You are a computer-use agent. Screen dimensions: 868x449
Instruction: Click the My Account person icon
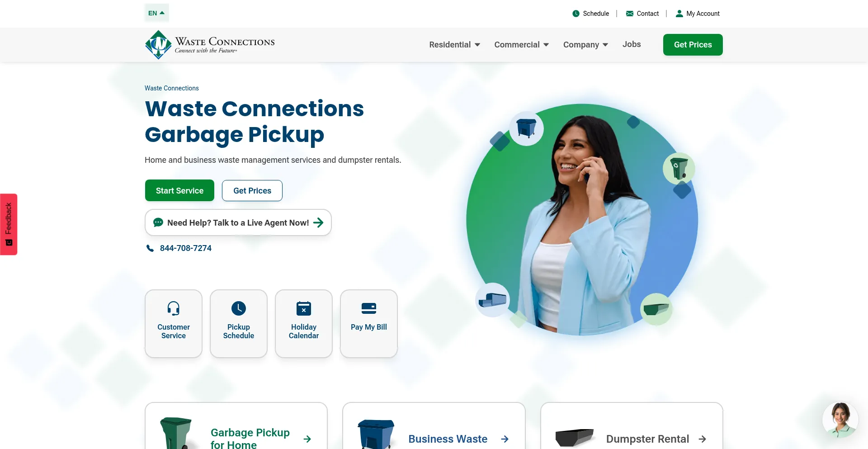pyautogui.click(x=679, y=14)
